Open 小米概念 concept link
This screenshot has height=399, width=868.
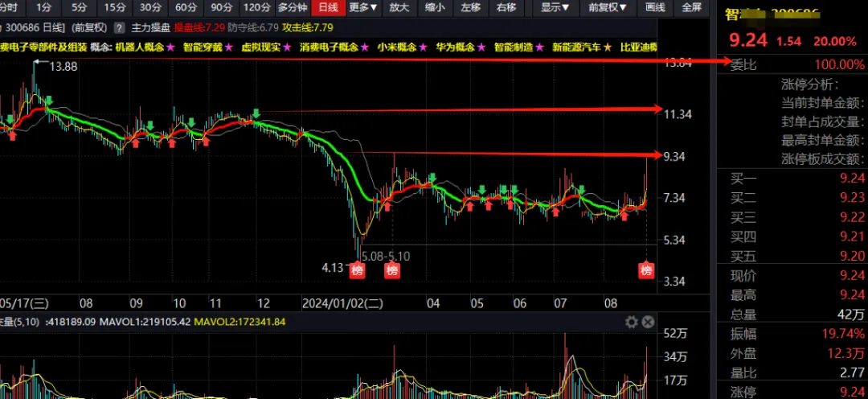[x=396, y=47]
